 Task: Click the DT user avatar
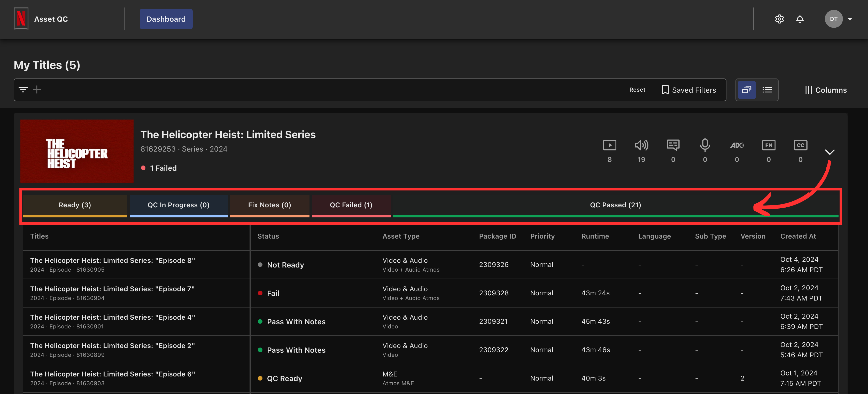834,19
